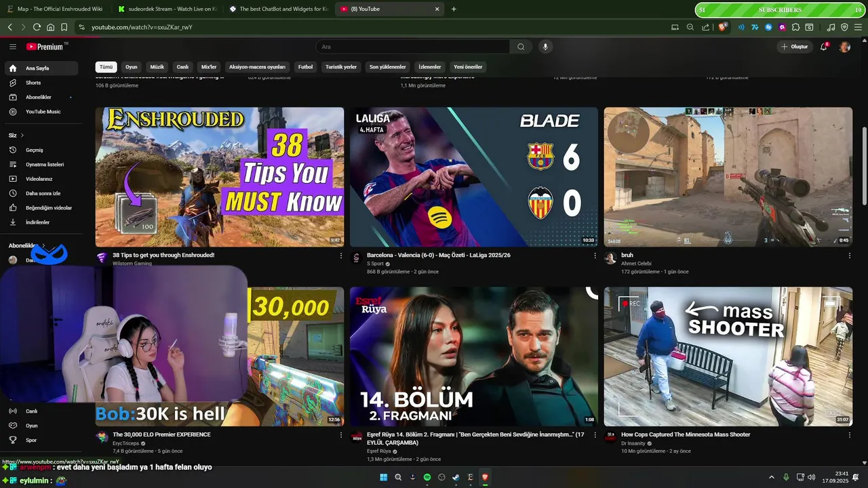
Task: Open Beğendiğim videolar in the sidebar
Action: (x=41, y=208)
